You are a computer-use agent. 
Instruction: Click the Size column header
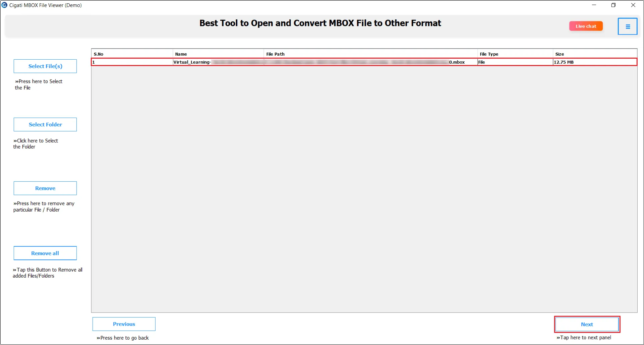(x=595, y=54)
